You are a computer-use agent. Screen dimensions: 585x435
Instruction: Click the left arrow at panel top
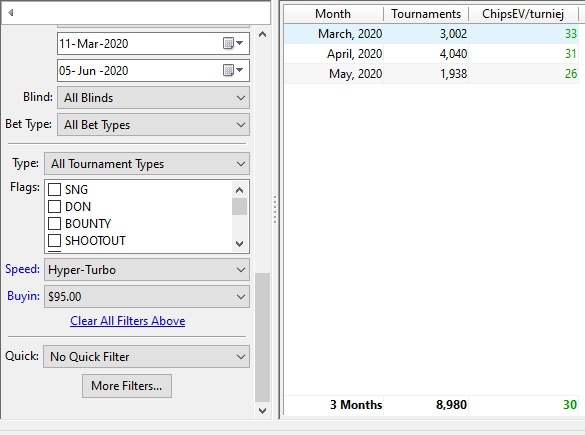(11, 13)
